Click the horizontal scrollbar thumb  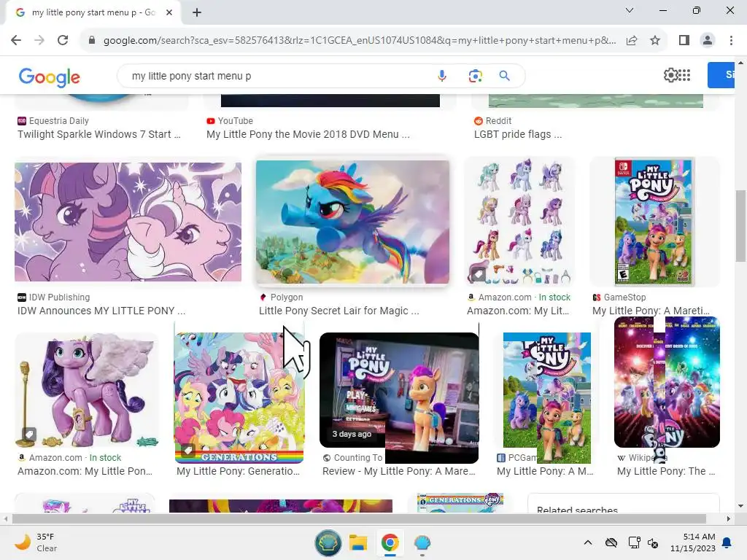click(359, 518)
